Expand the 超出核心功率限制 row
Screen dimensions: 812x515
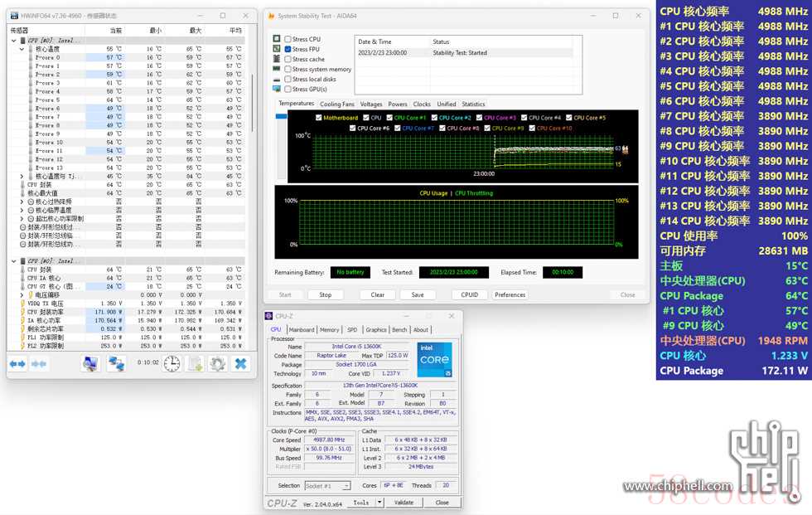pos(22,219)
